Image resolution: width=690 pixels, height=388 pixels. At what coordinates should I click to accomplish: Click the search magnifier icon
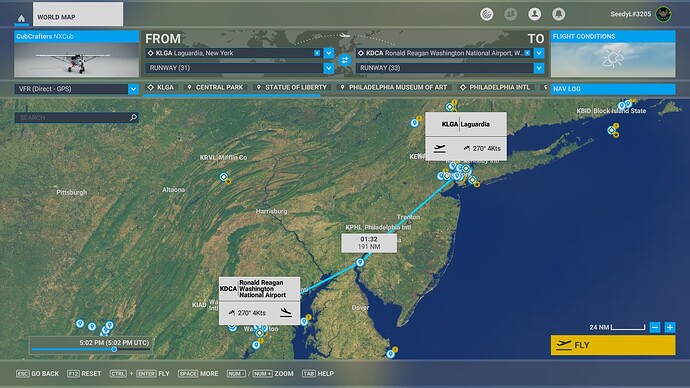point(133,117)
